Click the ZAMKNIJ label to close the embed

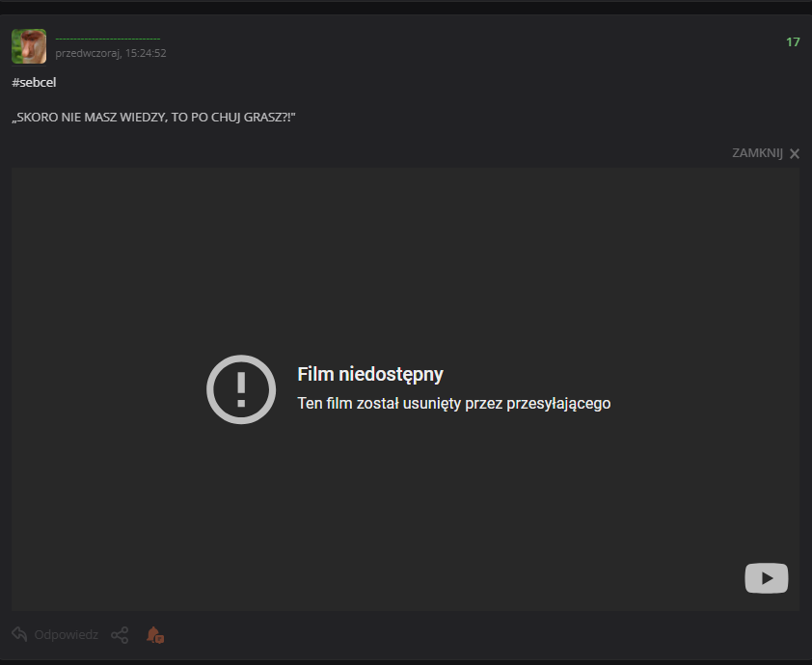[x=757, y=153]
